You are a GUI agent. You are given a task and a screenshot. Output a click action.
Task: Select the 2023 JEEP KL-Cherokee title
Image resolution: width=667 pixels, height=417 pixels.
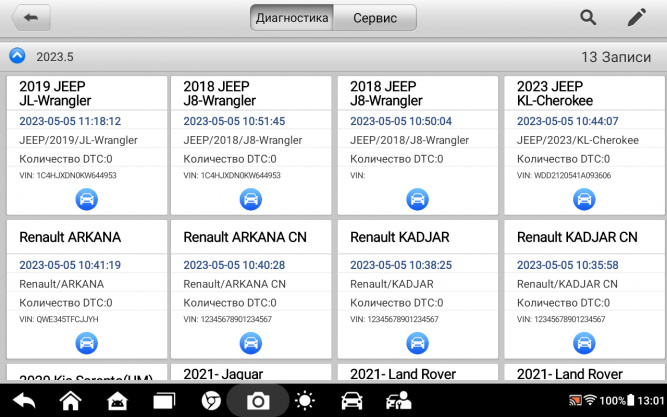(x=555, y=93)
